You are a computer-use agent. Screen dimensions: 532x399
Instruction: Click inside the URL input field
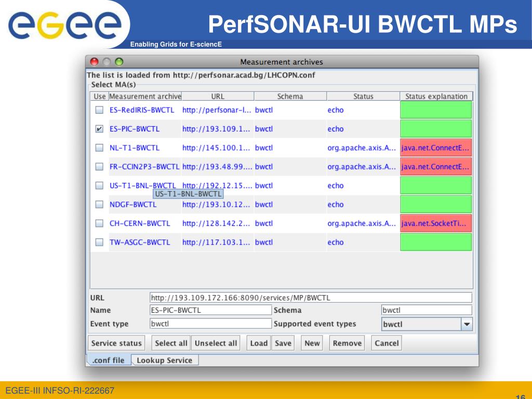coord(311,298)
